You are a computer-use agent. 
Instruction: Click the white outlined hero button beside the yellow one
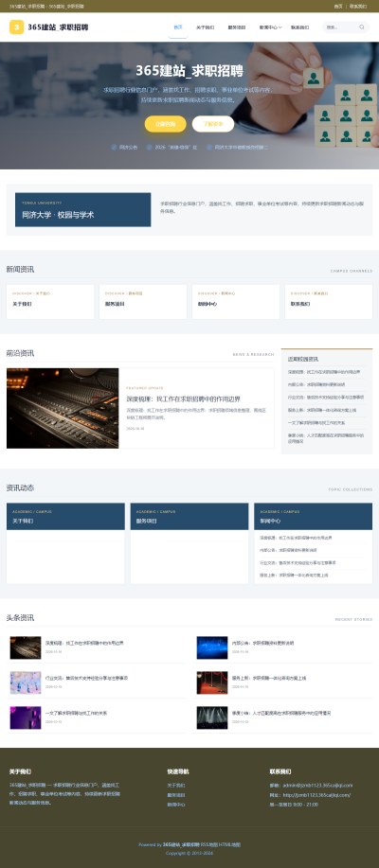click(213, 124)
